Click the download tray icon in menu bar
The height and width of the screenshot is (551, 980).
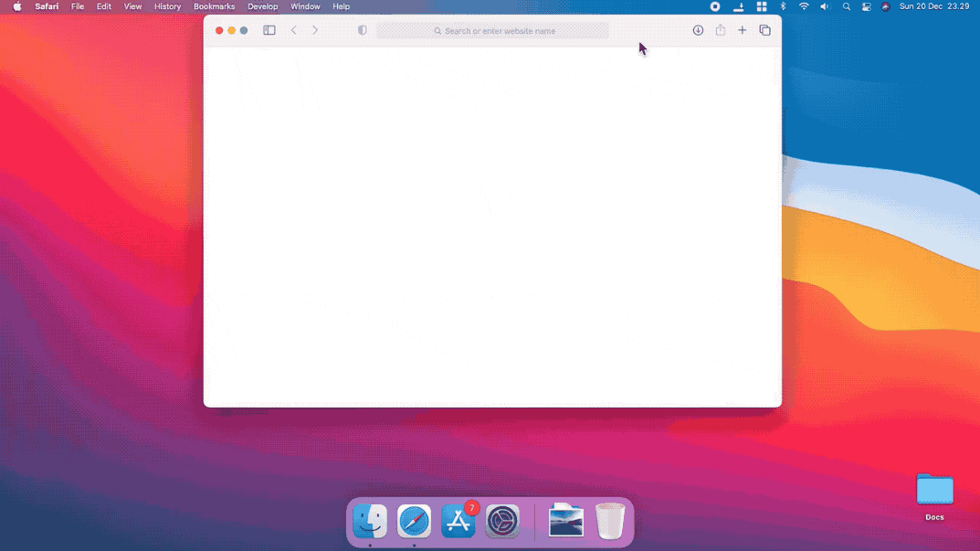(739, 6)
